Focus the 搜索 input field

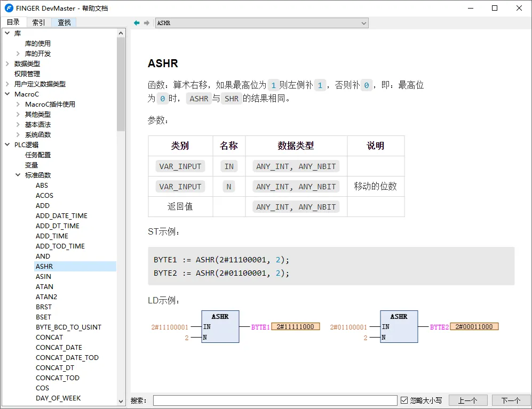click(275, 400)
